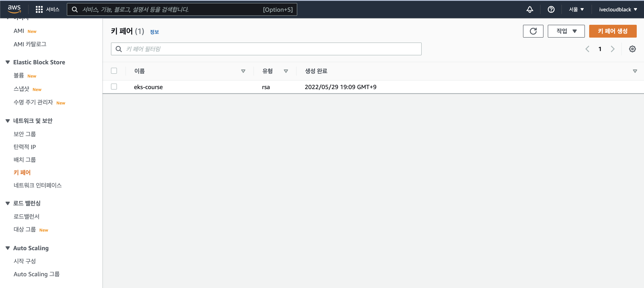
Task: Click the next page arrow icon
Action: [612, 49]
